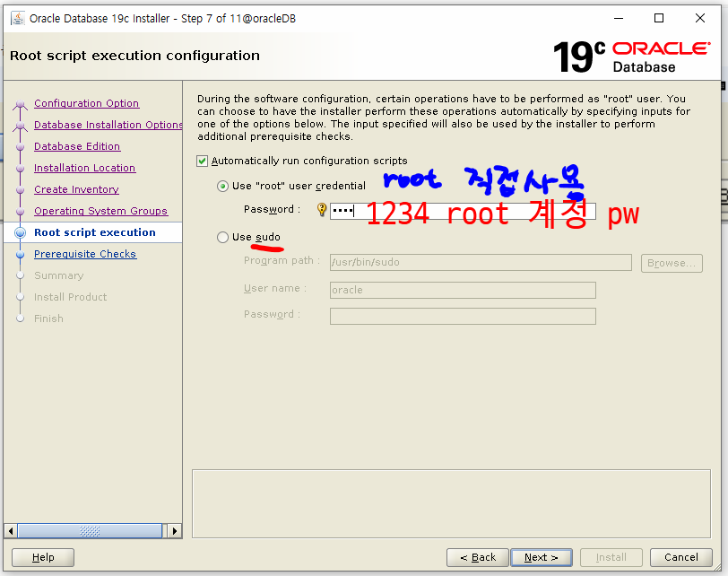Toggle Automatically run configuration scripts checkbox
This screenshot has width=728, height=576.
(202, 161)
